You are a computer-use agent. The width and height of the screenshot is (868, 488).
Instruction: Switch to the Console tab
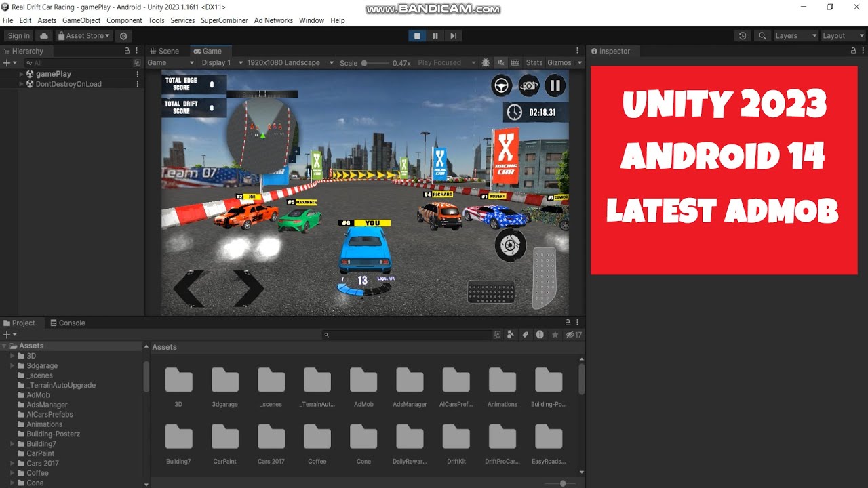pyautogui.click(x=67, y=323)
